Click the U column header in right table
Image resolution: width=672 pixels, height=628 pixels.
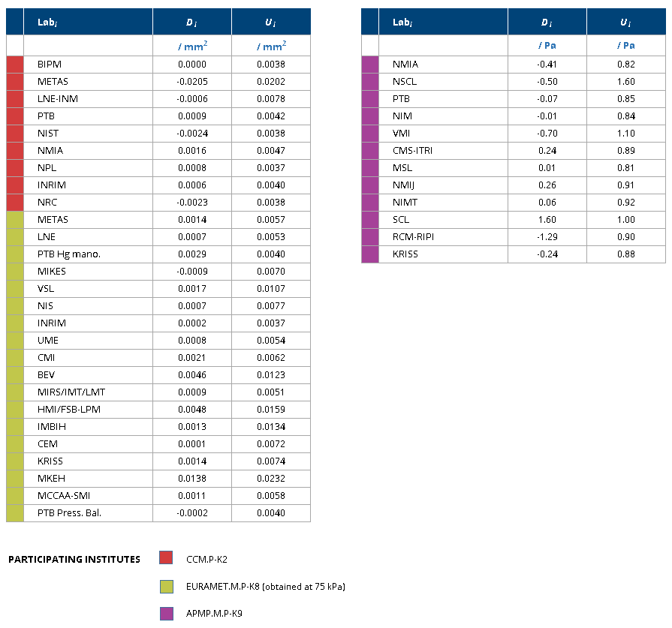click(x=625, y=22)
